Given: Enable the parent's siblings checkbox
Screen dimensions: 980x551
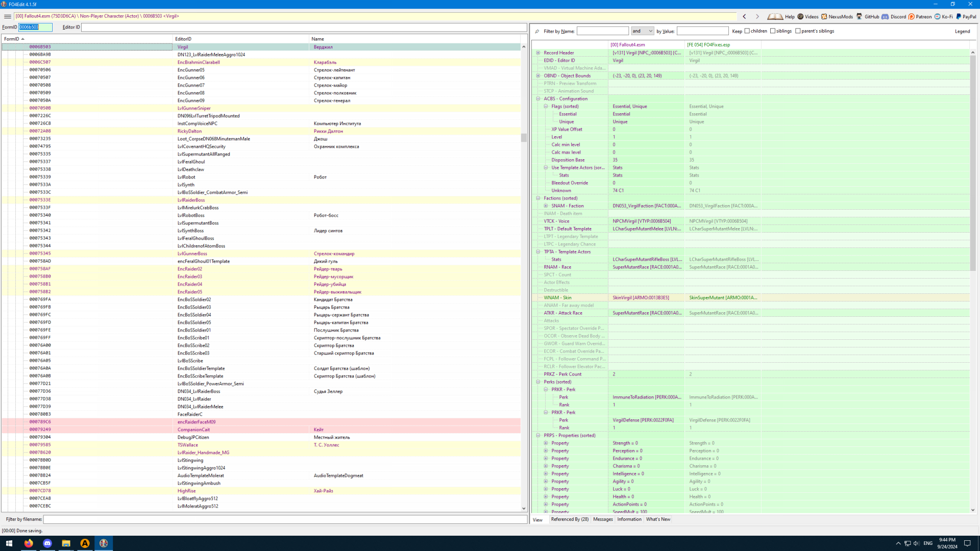Looking at the screenshot, I should 798,31.
